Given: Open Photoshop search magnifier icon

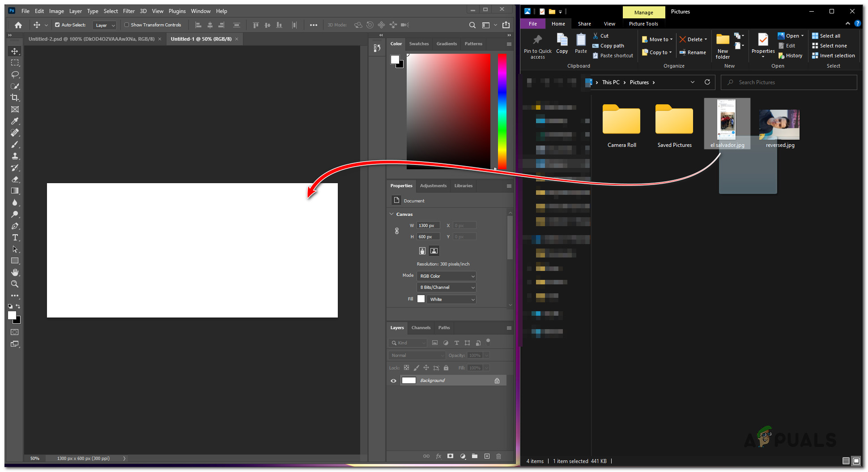Looking at the screenshot, I should click(472, 25).
